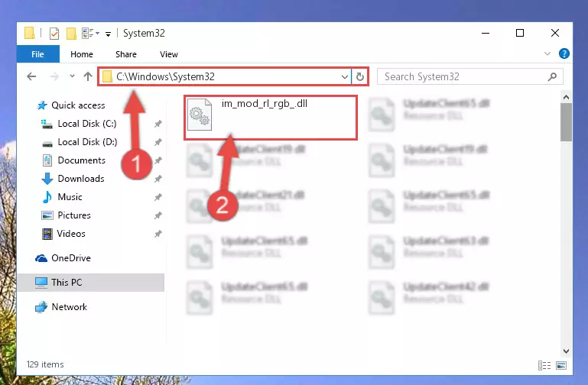Open Local Disk (D:) in sidebar
588x385 pixels.
pos(79,142)
